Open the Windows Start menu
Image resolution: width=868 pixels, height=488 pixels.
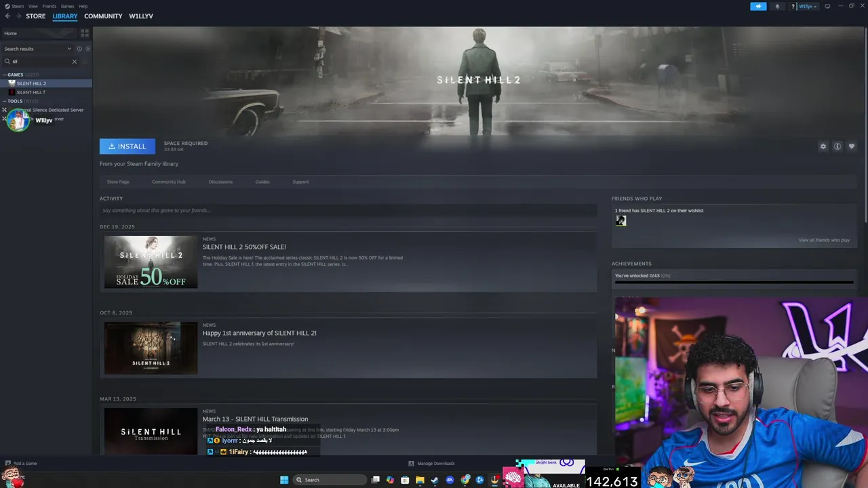284,480
